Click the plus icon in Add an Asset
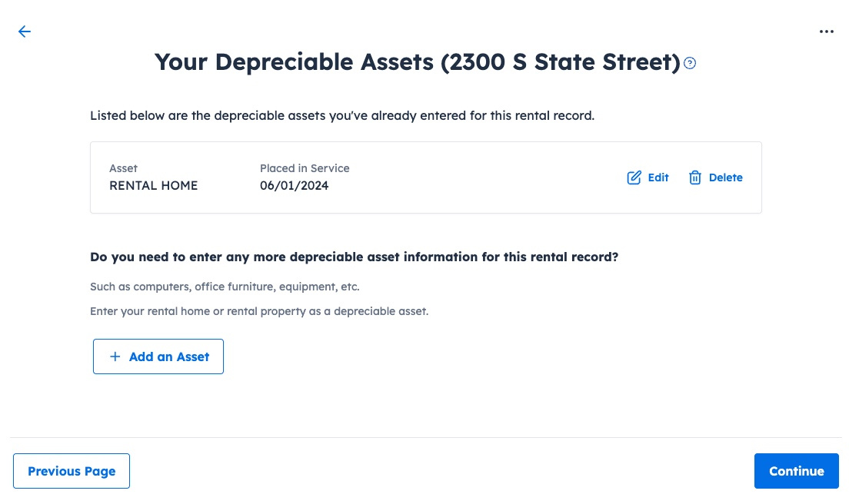The width and height of the screenshot is (849, 504). [x=115, y=356]
